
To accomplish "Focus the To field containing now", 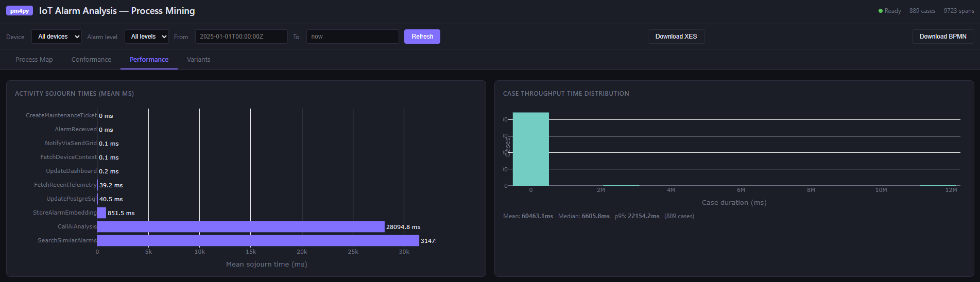I will (x=353, y=37).
